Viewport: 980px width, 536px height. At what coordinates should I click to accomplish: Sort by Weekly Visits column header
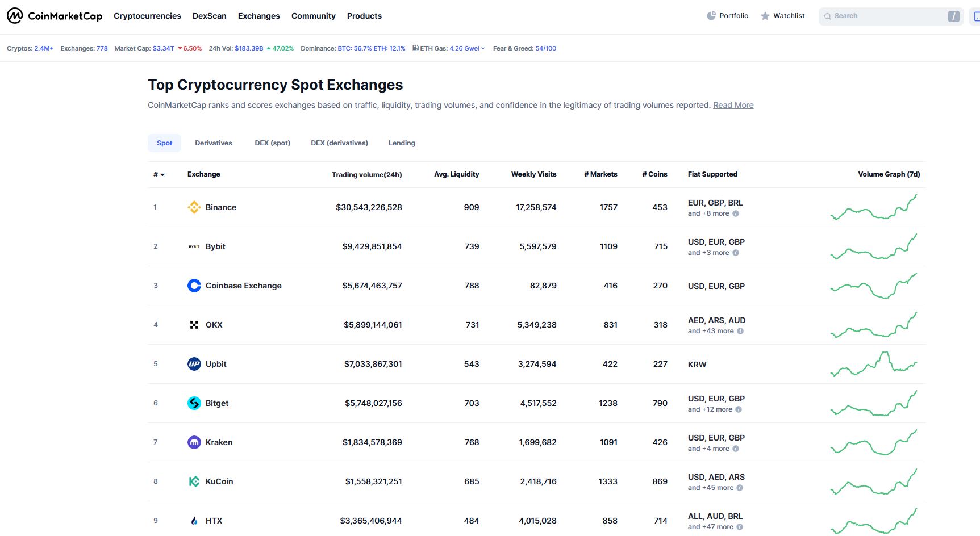(534, 174)
